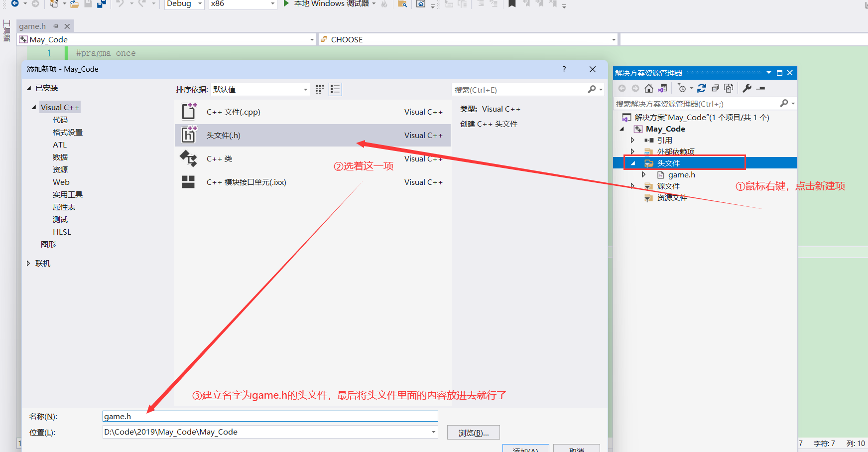Open the 排序依据 默认值 sort dropdown
Image resolution: width=868 pixels, height=452 pixels.
click(x=305, y=90)
